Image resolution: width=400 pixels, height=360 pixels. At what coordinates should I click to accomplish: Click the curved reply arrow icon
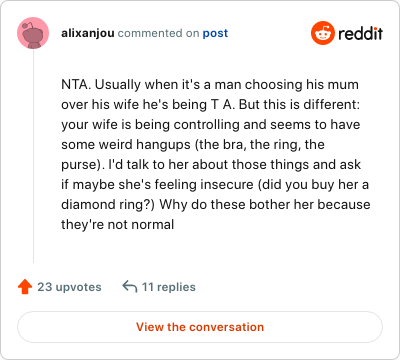(x=130, y=286)
